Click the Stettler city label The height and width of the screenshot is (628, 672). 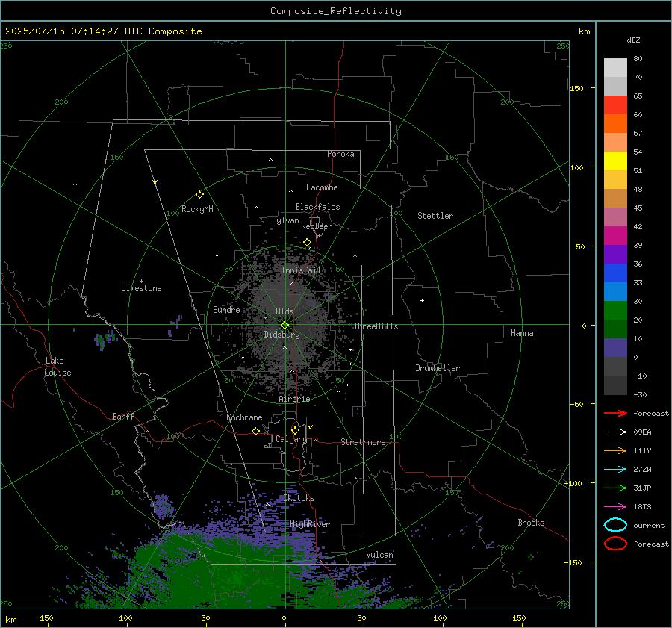pyautogui.click(x=435, y=216)
